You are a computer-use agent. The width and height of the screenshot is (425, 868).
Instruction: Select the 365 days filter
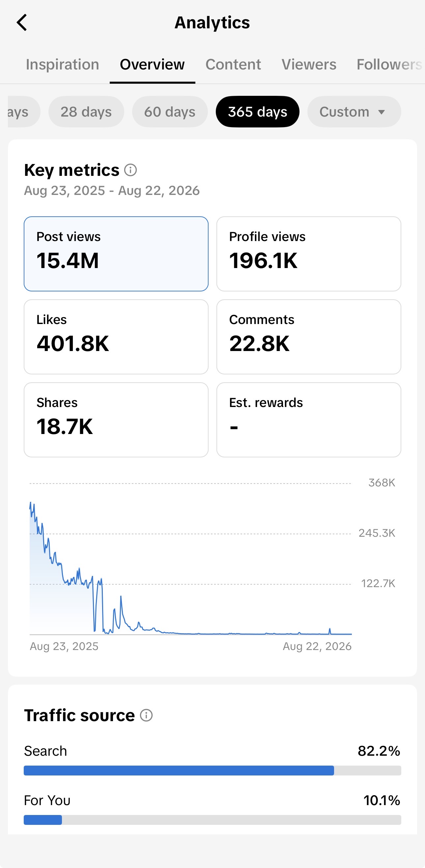(x=258, y=112)
